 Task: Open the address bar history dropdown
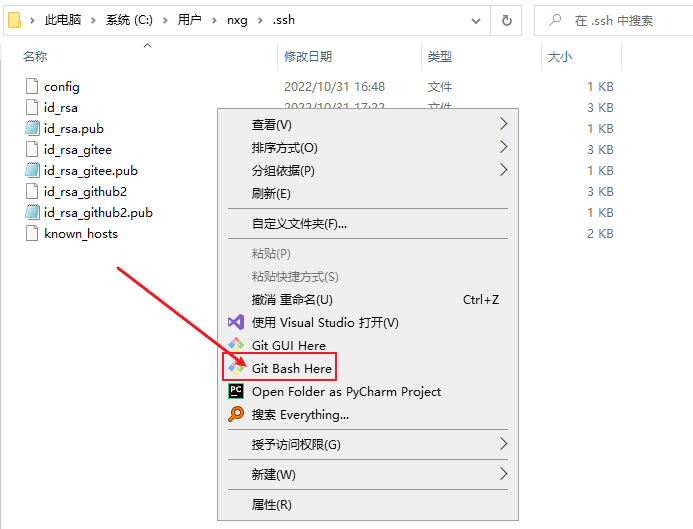(x=477, y=20)
